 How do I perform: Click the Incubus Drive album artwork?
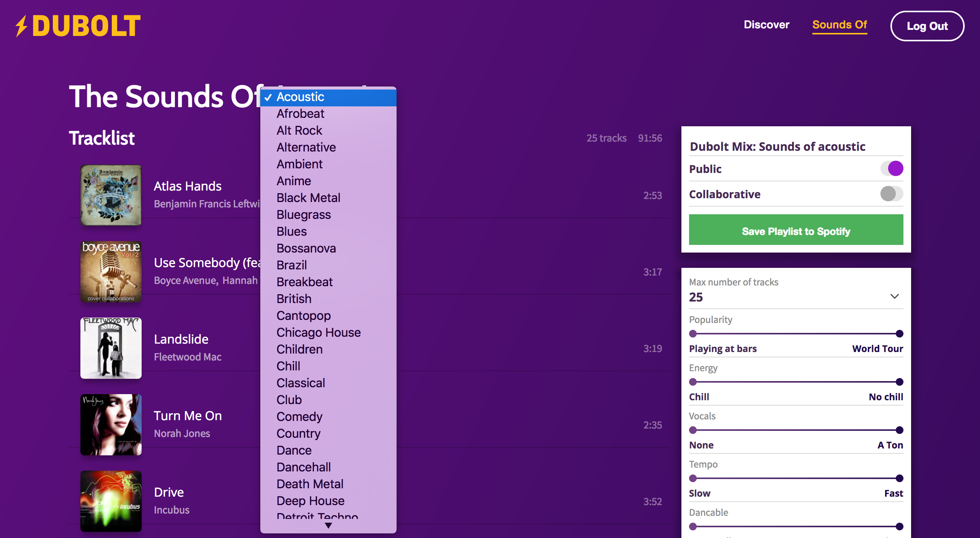click(x=111, y=501)
